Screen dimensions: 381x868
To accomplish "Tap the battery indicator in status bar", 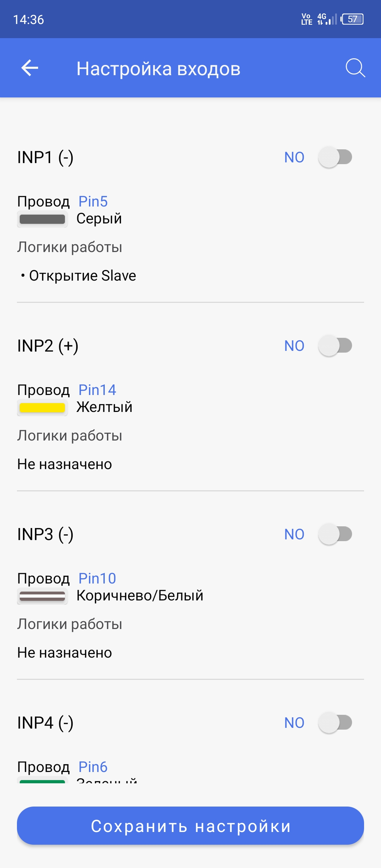I will tap(352, 19).
